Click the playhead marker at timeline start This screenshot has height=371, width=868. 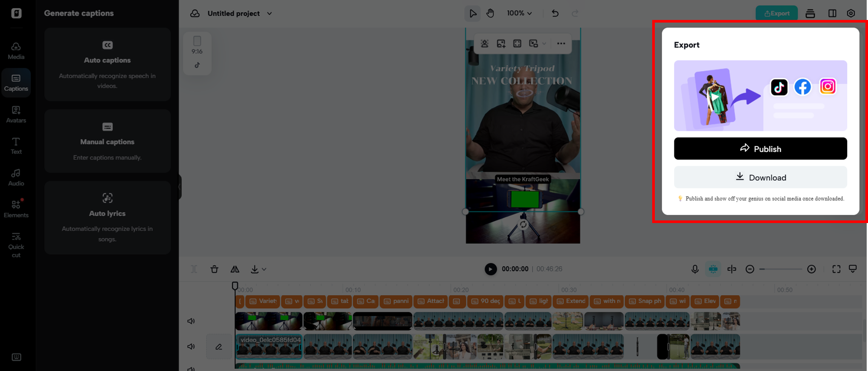click(235, 286)
